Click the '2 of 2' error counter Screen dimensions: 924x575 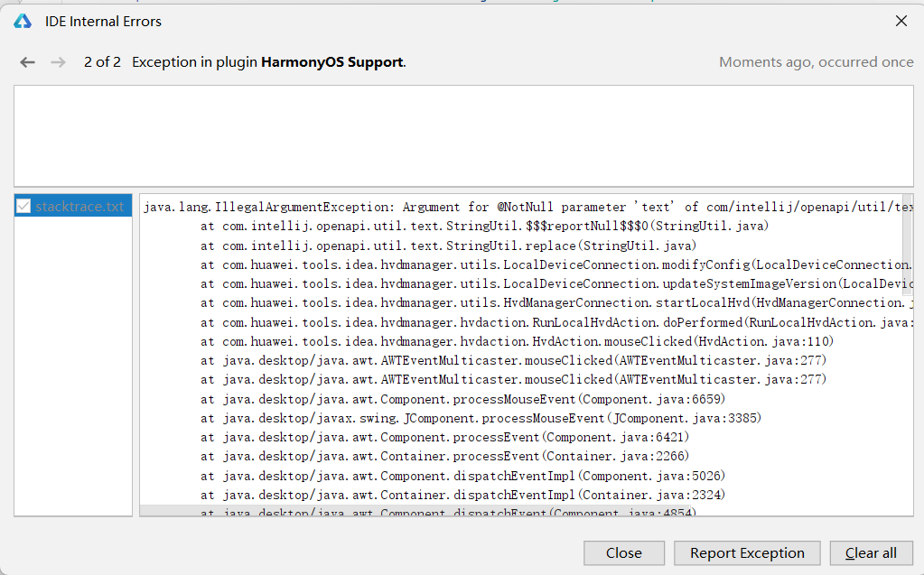103,62
